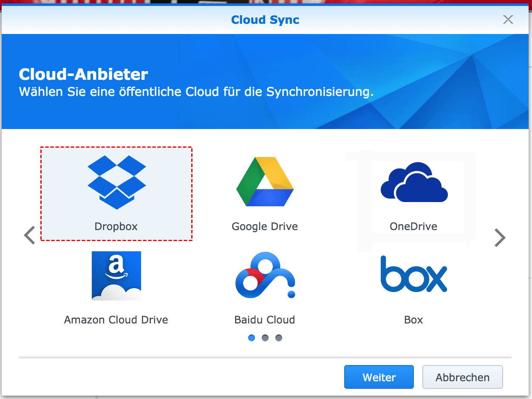532x399 pixels.
Task: Click the Dropbox label text
Action: click(x=116, y=227)
